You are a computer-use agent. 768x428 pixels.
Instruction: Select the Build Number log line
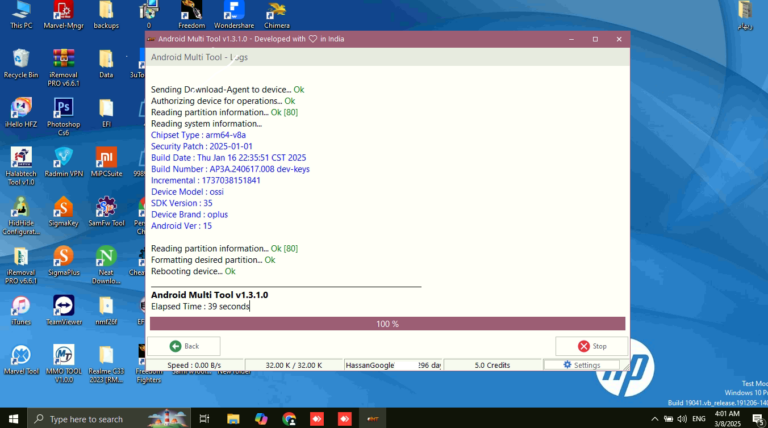pyautogui.click(x=230, y=169)
